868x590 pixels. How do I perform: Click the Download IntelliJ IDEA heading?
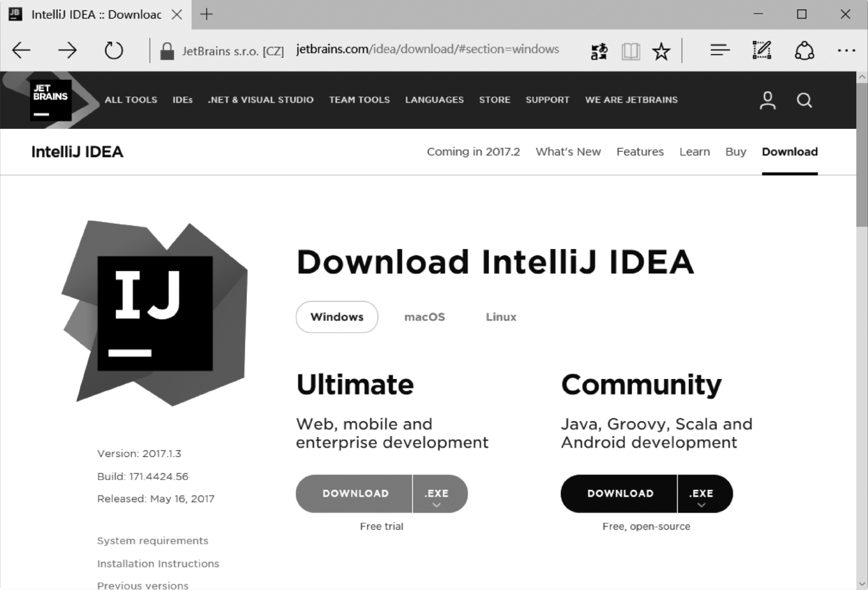495,262
